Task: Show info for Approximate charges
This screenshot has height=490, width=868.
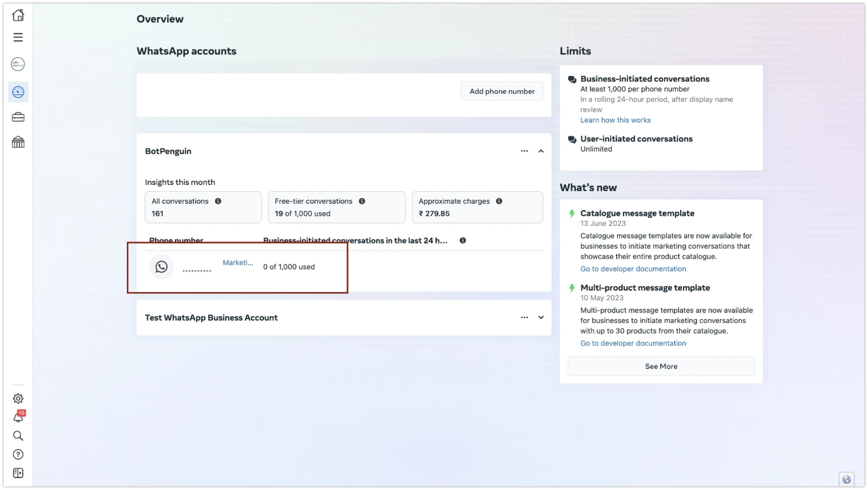Action: point(499,201)
